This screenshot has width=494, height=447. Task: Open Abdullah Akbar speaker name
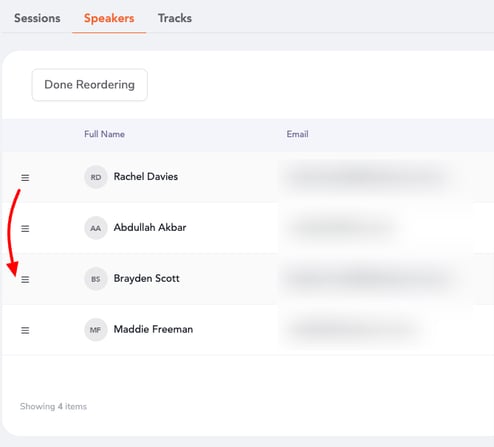coord(150,227)
